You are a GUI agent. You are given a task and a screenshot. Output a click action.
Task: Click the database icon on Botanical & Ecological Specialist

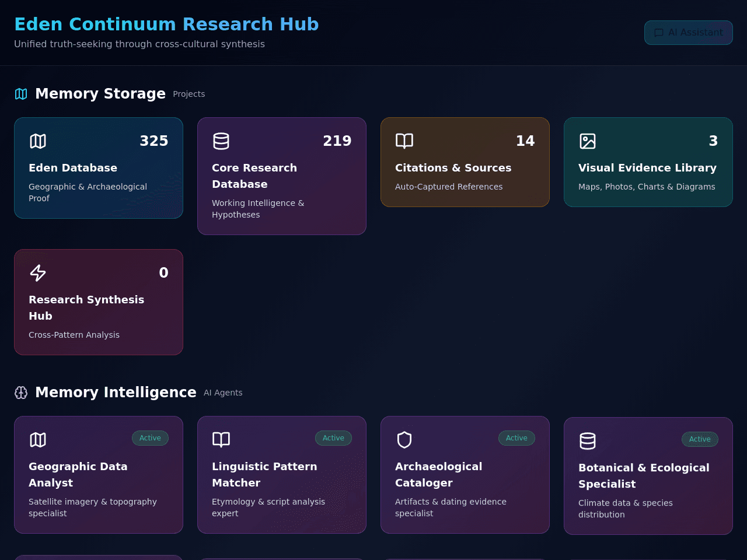pos(588,441)
